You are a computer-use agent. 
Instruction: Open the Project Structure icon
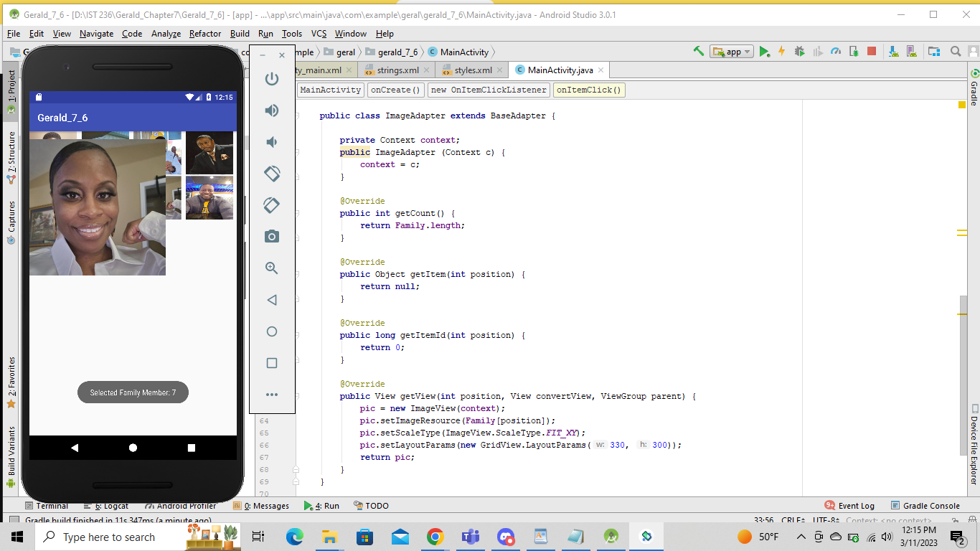click(933, 52)
